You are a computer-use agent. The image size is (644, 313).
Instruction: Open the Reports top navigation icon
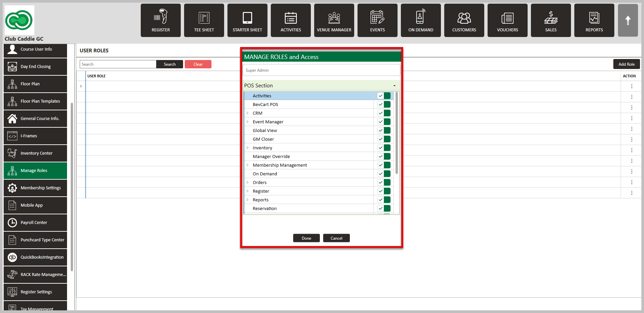(594, 20)
